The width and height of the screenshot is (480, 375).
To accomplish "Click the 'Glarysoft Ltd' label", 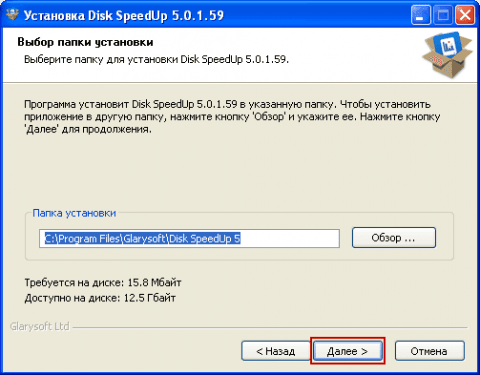I will [40, 326].
